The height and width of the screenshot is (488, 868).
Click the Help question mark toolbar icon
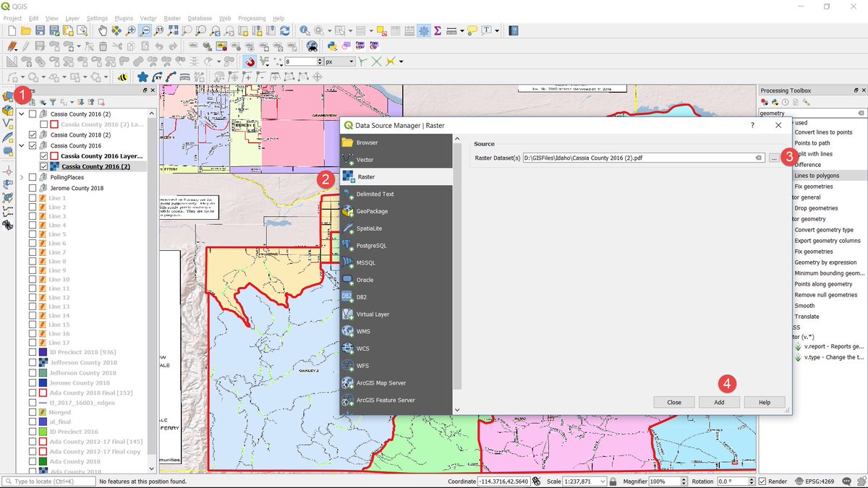[x=513, y=30]
